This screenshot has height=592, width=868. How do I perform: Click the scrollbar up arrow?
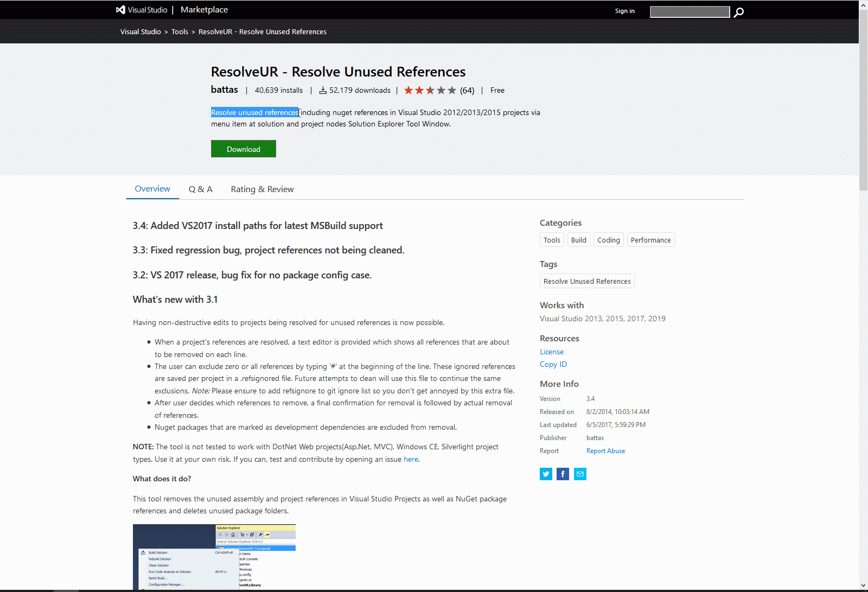pos(863,4)
